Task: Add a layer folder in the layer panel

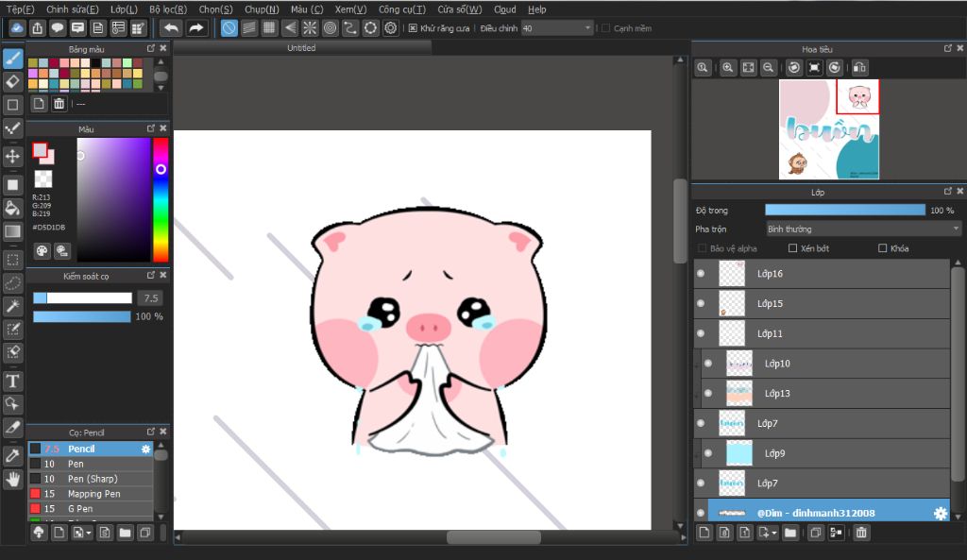Action: point(790,533)
